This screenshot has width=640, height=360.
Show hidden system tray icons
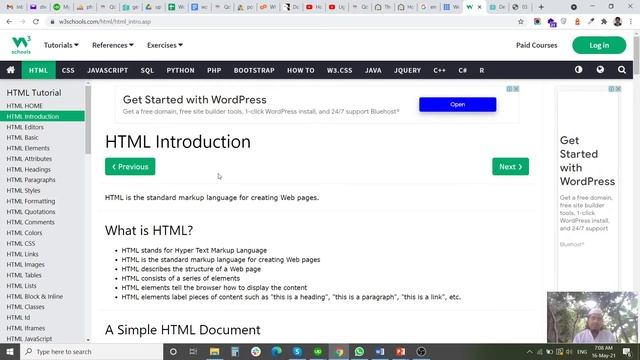pos(529,351)
